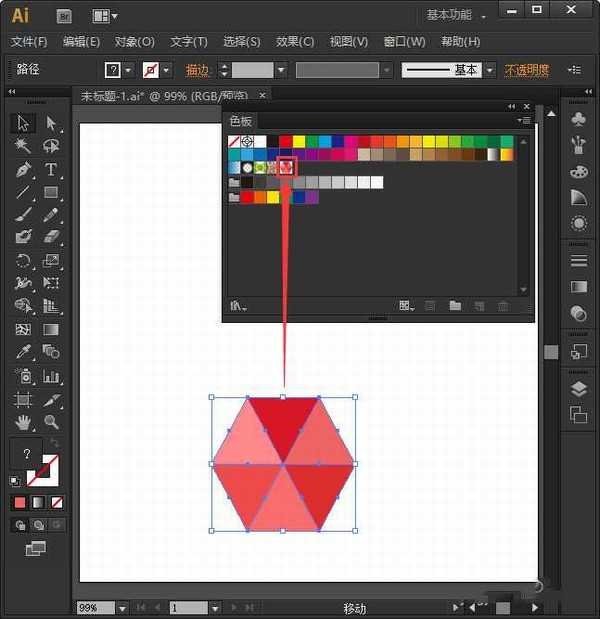Image resolution: width=600 pixels, height=619 pixels.
Task: Open the 基本功能 workspace dropdown
Action: pyautogui.click(x=457, y=15)
